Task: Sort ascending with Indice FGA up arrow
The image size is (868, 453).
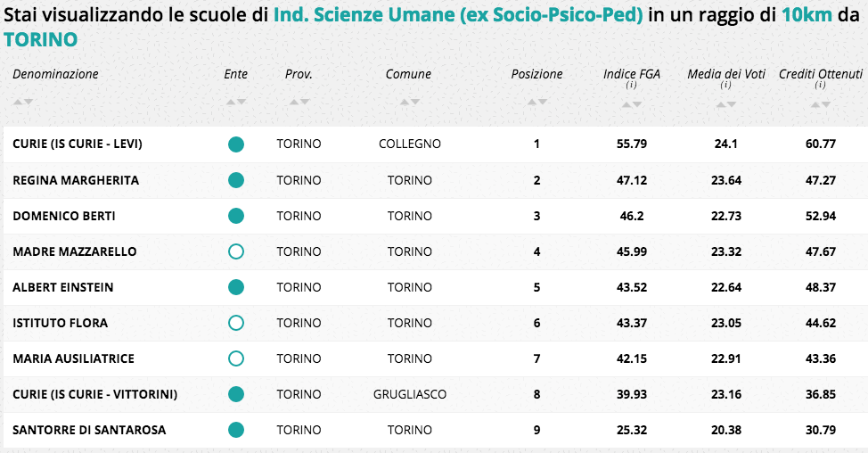Action: 626,104
